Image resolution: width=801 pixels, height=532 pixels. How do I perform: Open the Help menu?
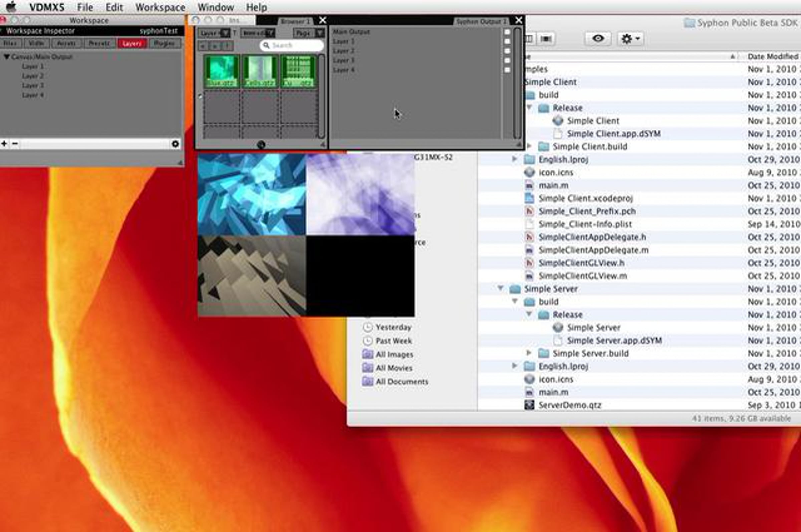(x=256, y=7)
